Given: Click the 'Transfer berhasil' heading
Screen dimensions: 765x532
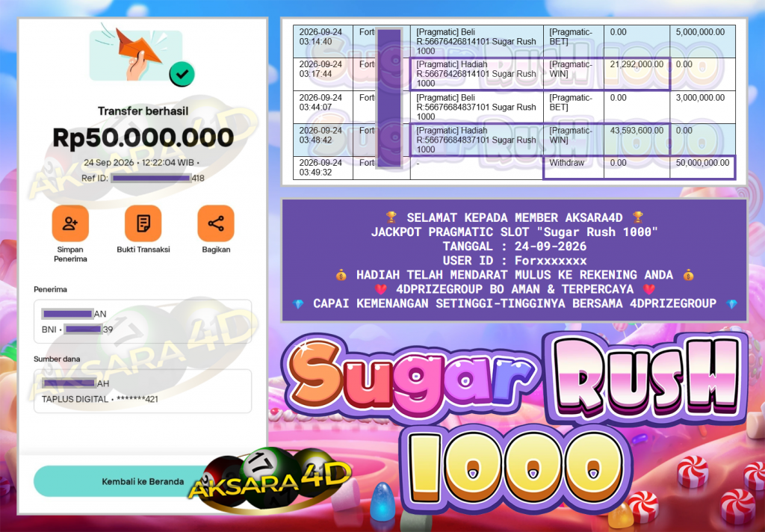Looking at the screenshot, I should point(143,111).
